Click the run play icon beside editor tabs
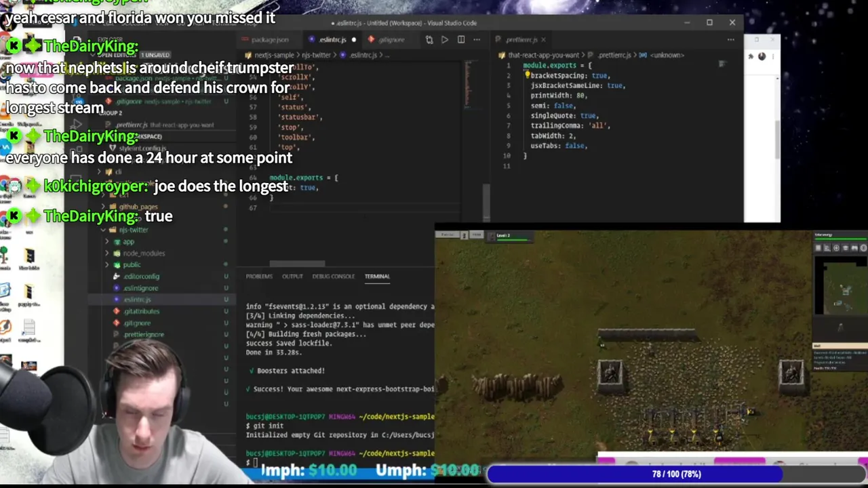The width and height of the screenshot is (868, 488). pos(445,40)
